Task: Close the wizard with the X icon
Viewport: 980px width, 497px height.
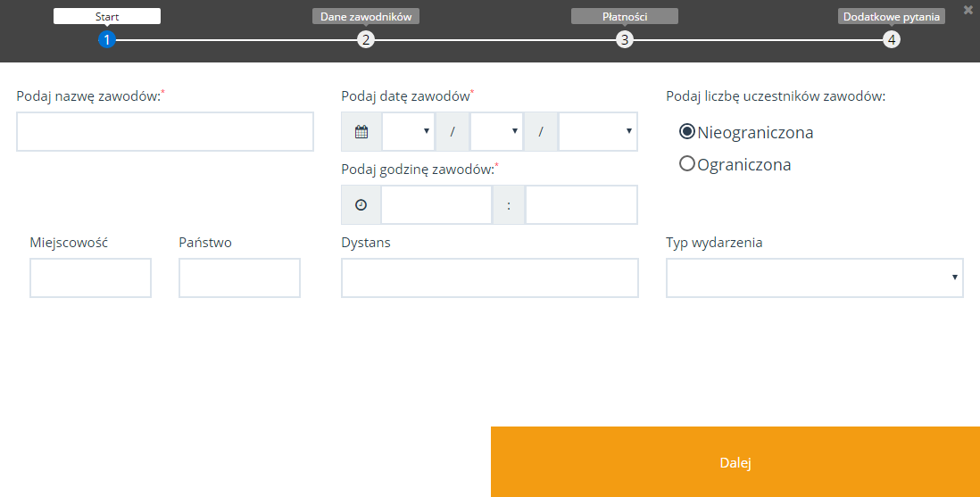Action: (968, 10)
